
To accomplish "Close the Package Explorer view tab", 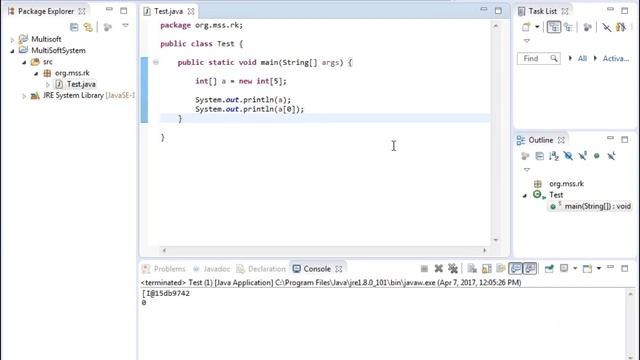I will click(82, 11).
